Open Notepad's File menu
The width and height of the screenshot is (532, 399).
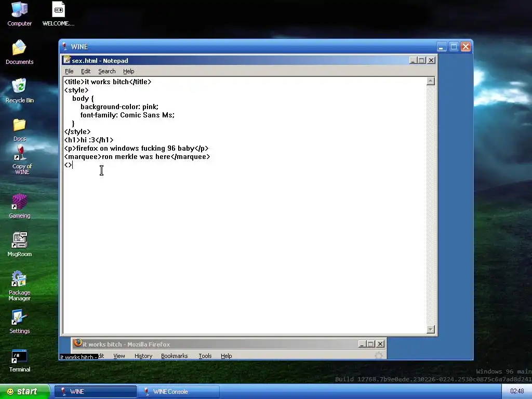pyautogui.click(x=69, y=71)
